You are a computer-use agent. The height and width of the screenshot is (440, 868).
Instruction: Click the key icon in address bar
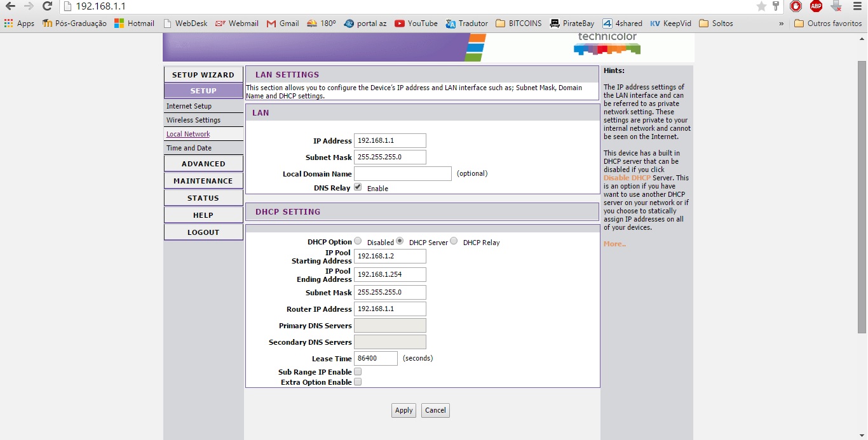[776, 6]
